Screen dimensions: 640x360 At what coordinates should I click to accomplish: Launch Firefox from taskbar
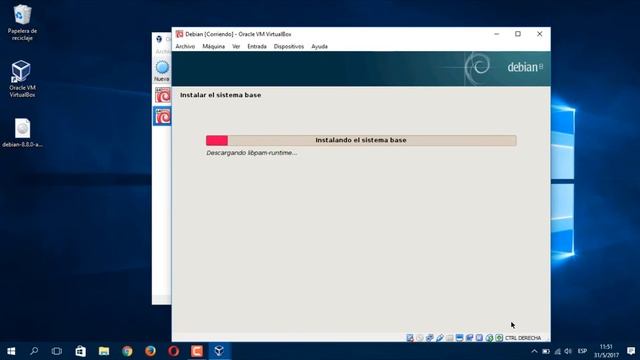(150, 351)
